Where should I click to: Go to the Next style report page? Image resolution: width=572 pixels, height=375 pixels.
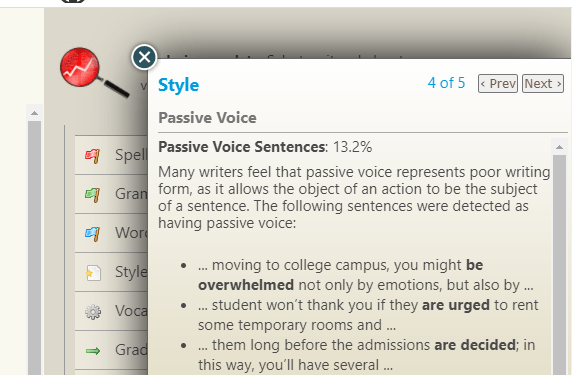coord(543,84)
